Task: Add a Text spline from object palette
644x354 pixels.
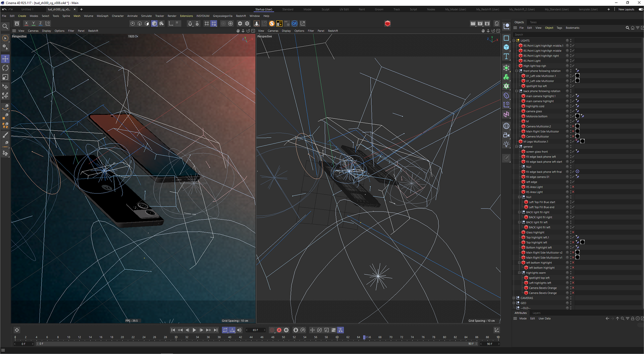Action: pyautogui.click(x=506, y=56)
